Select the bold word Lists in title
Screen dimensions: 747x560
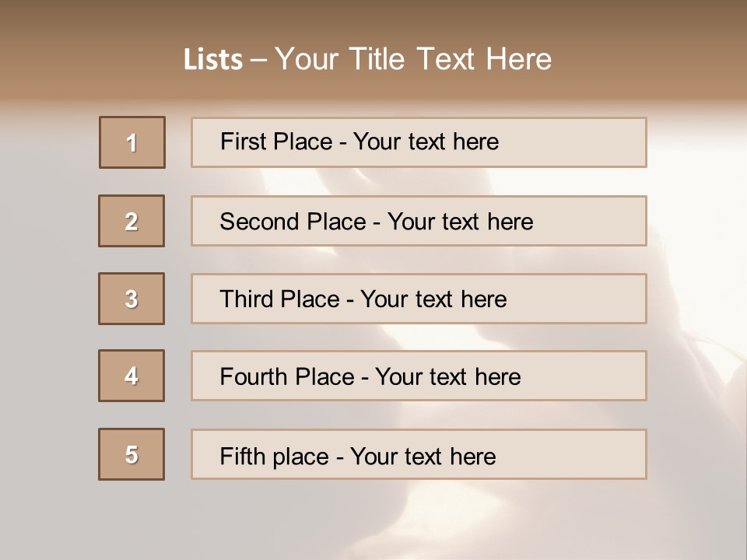pos(213,60)
